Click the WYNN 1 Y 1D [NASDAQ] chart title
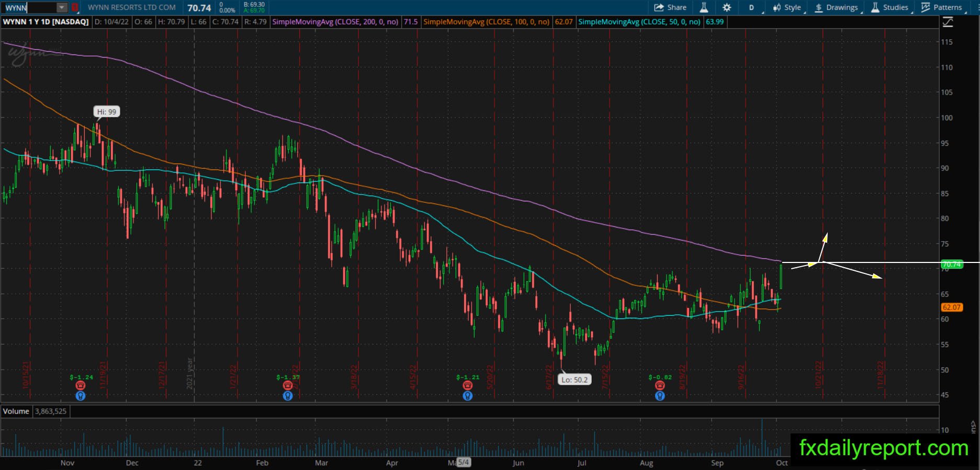The width and height of the screenshot is (980, 470). coord(46,22)
